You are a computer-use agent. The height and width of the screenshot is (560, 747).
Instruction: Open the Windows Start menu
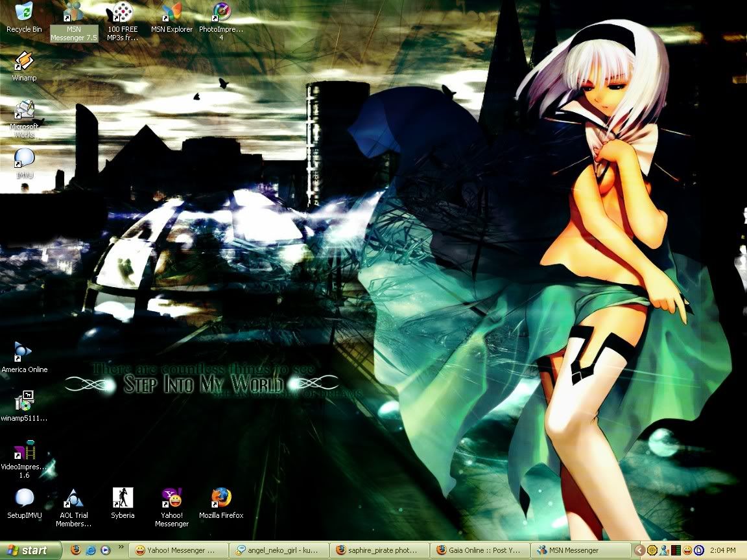pyautogui.click(x=30, y=550)
